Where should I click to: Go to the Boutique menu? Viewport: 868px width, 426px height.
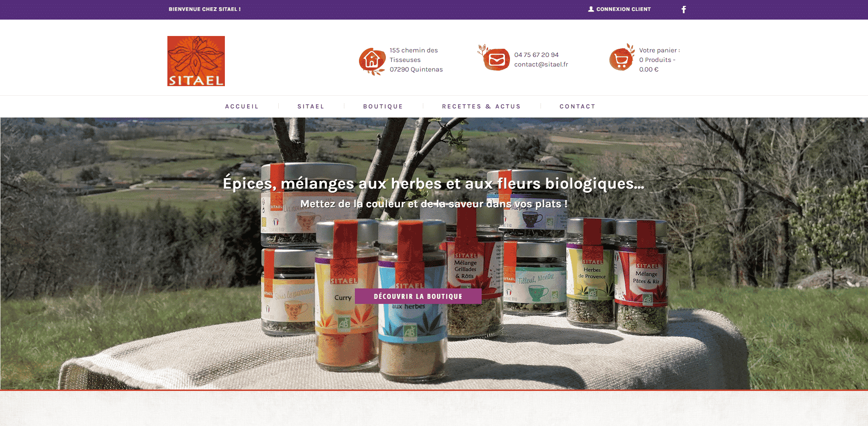pyautogui.click(x=383, y=107)
